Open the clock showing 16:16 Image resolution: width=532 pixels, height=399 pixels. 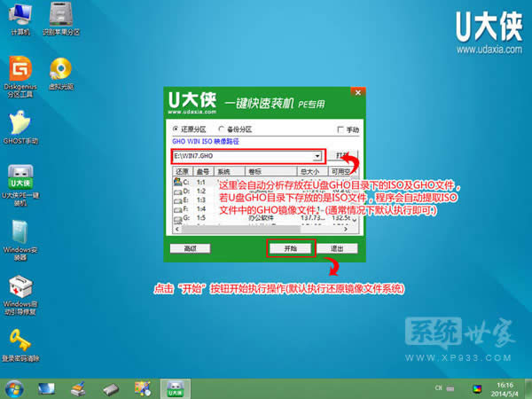[505, 389]
